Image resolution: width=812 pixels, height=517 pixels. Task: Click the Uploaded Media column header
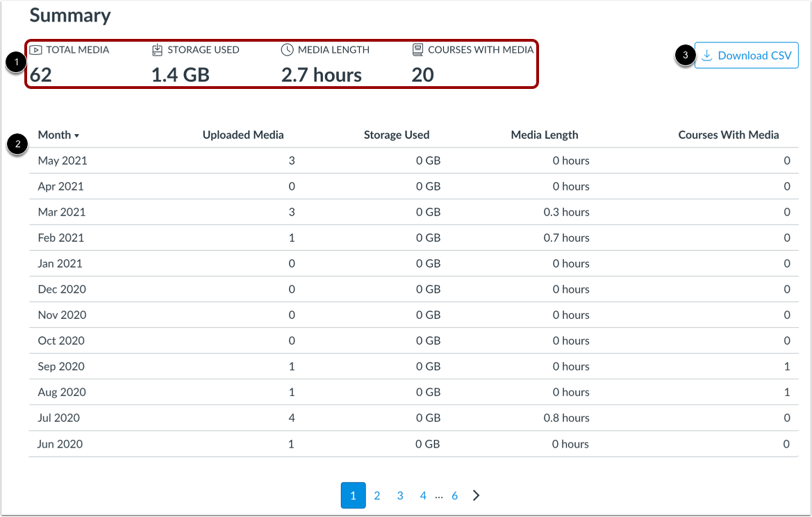click(243, 134)
